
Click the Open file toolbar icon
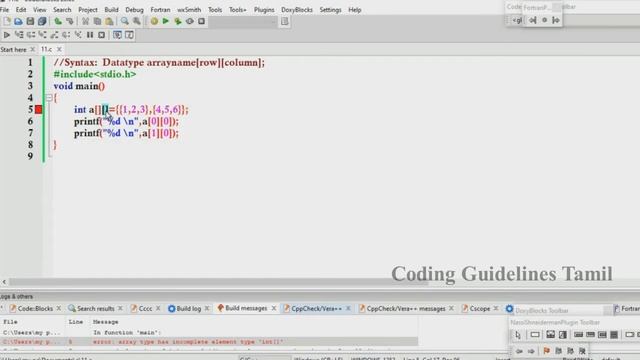tap(18, 21)
